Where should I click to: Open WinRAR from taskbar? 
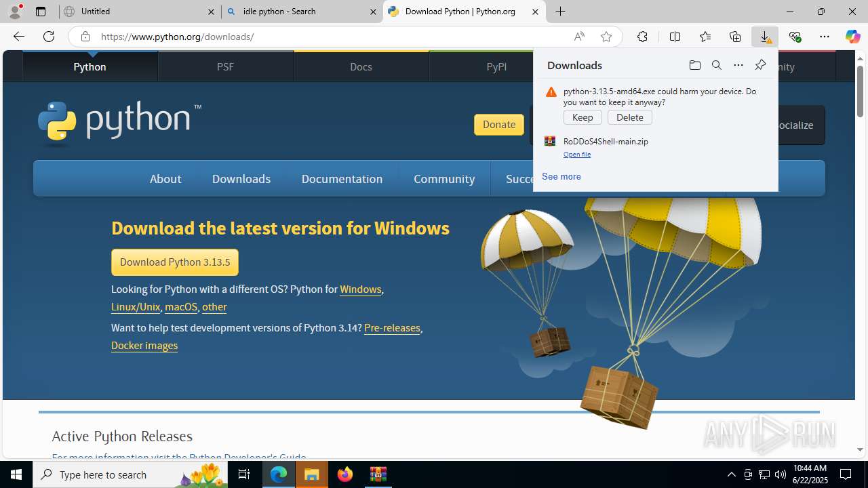(378, 474)
